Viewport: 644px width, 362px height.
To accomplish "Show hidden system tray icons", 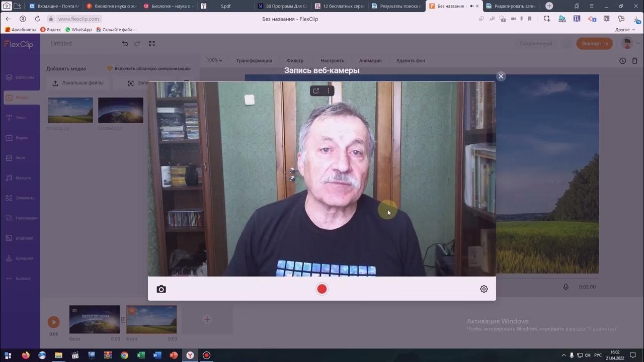I will pyautogui.click(x=563, y=355).
